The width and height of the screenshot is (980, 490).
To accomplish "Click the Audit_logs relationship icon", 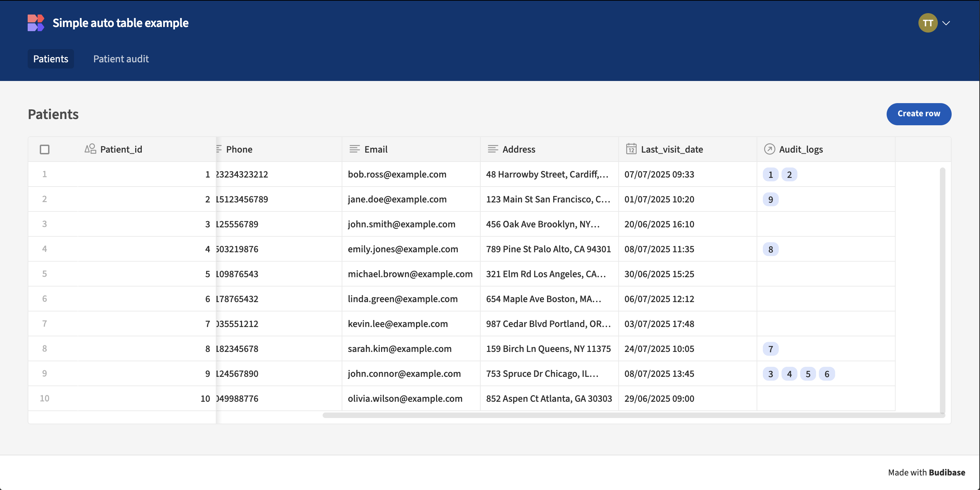I will click(769, 149).
